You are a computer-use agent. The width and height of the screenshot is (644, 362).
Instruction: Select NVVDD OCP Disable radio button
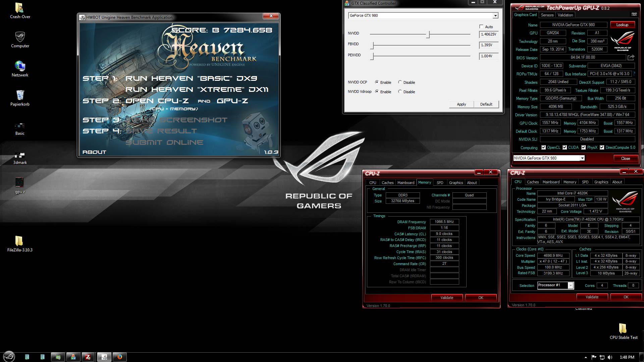pos(400,82)
